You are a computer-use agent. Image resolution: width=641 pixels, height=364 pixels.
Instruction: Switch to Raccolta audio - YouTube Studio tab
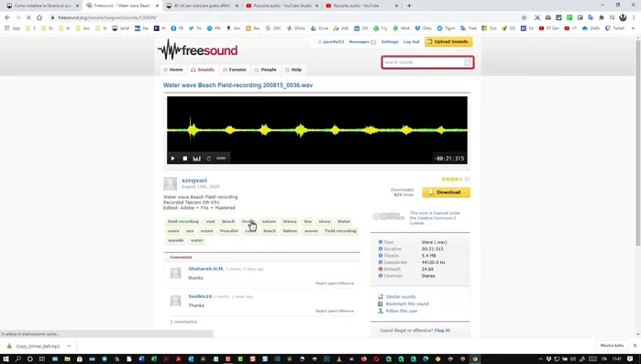[282, 6]
